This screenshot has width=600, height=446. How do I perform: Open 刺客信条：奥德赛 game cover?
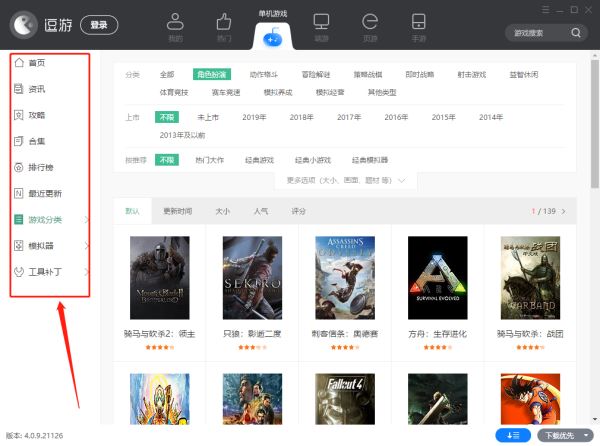(x=345, y=278)
